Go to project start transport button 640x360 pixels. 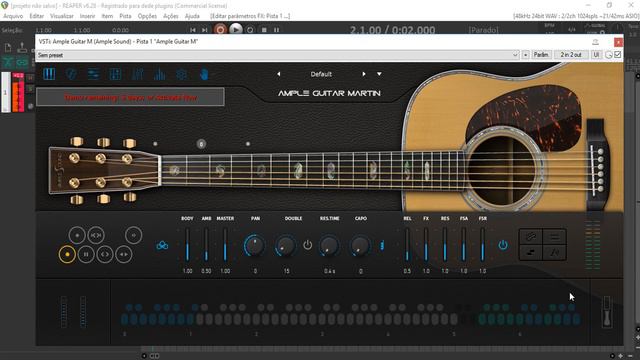(x=193, y=30)
